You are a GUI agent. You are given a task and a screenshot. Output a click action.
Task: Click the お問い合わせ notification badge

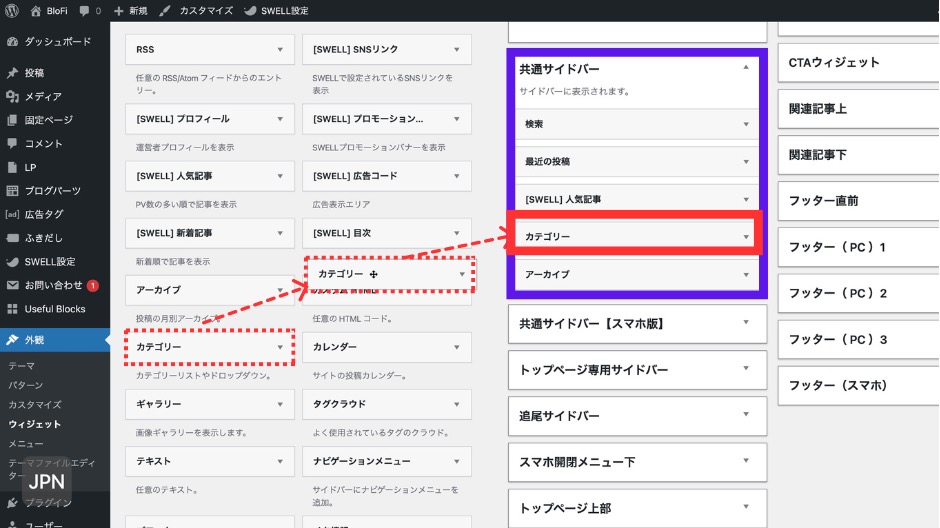(92, 285)
